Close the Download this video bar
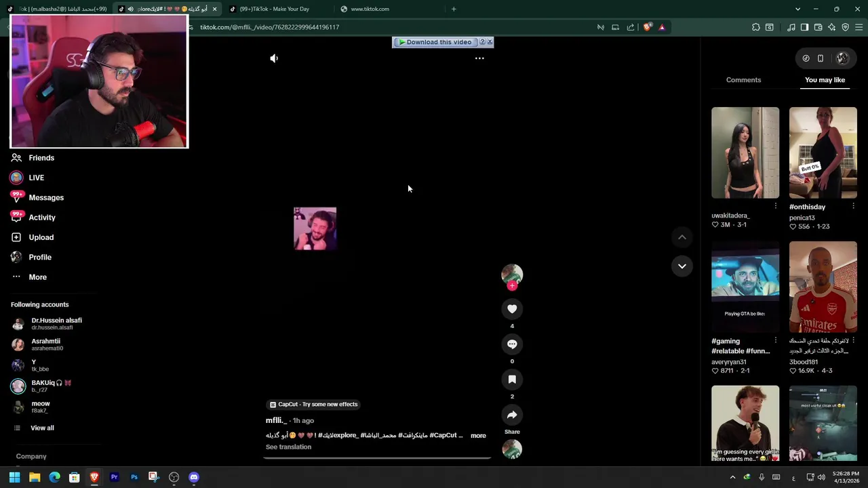Image resolution: width=868 pixels, height=488 pixels. click(x=490, y=42)
